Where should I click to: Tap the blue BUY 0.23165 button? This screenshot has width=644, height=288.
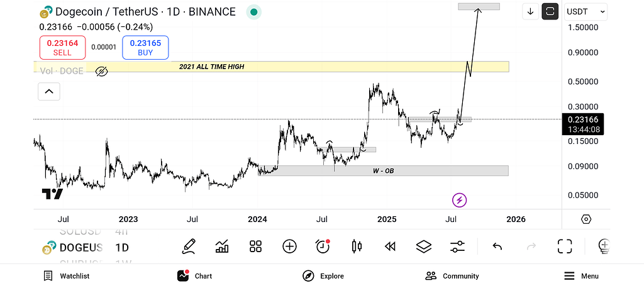(x=145, y=48)
